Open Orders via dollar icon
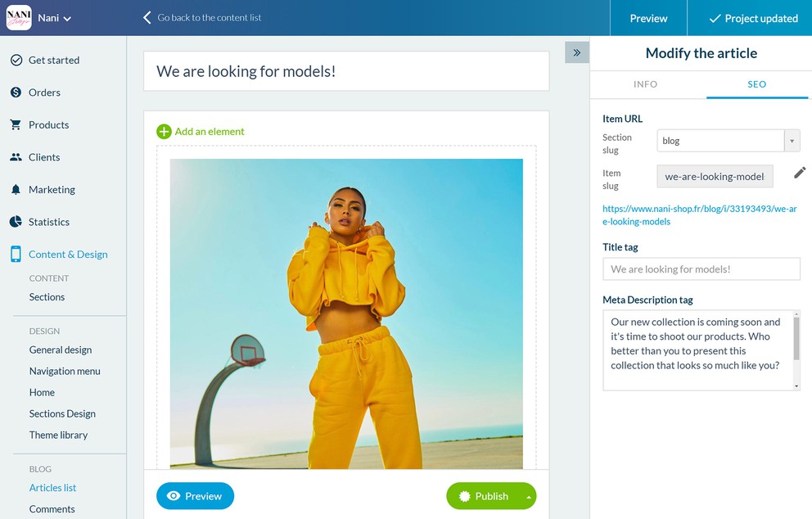This screenshot has width=812, height=519. click(16, 93)
